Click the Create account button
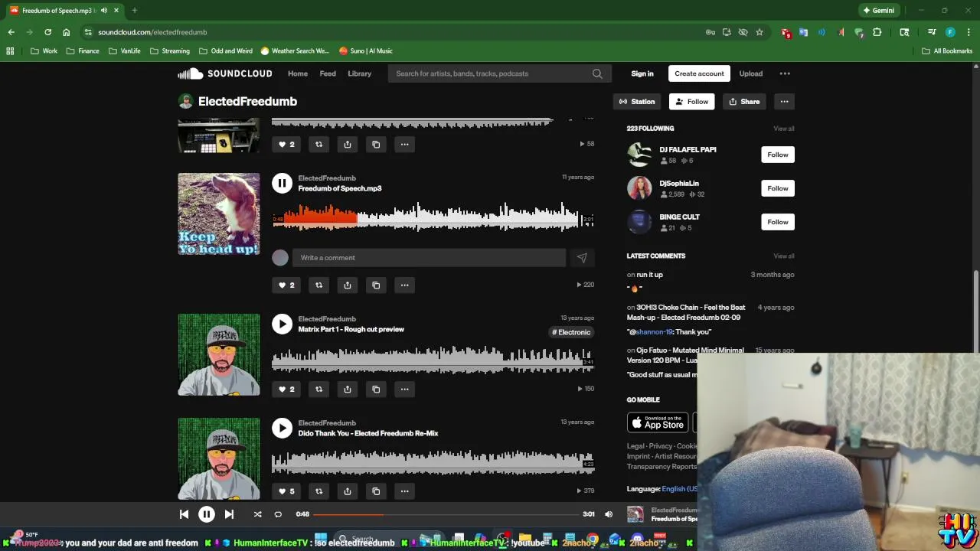 coord(699,73)
